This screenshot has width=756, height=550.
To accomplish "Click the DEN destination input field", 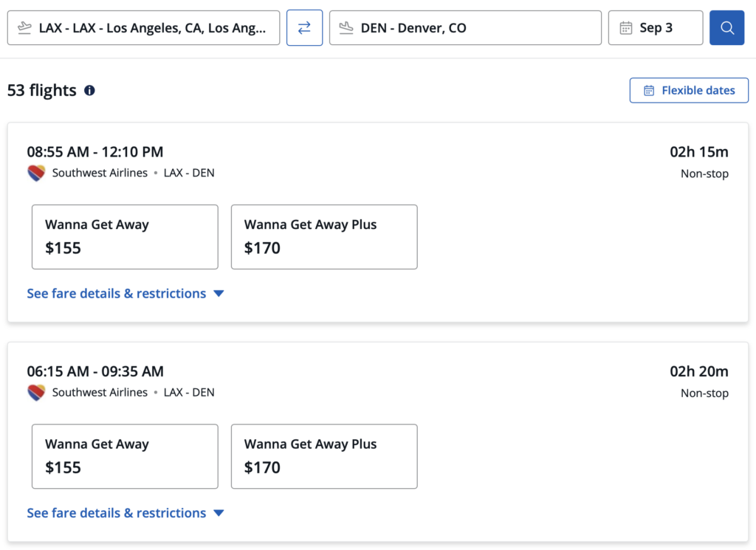I will coord(465,27).
